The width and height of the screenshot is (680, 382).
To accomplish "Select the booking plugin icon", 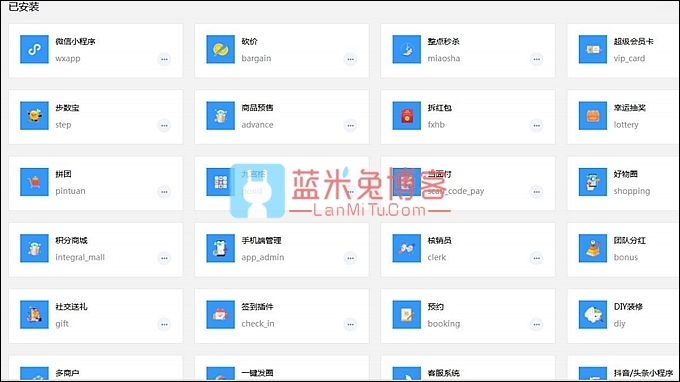I will [x=406, y=315].
